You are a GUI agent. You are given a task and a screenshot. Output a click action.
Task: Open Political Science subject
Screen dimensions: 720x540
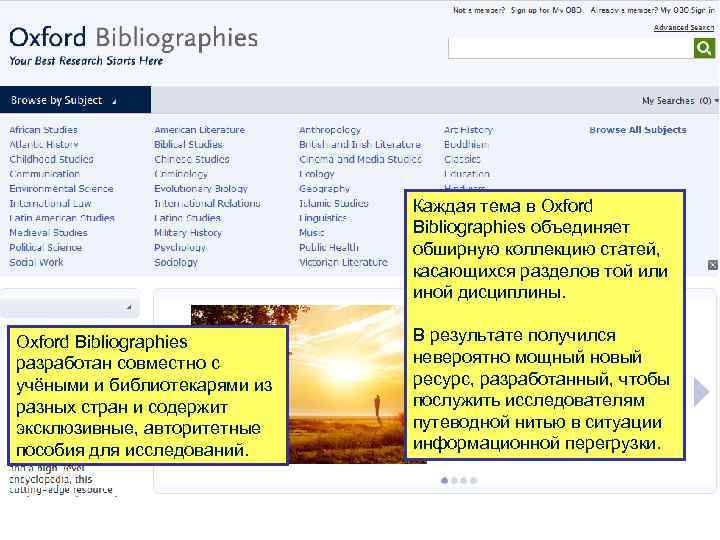pos(45,248)
